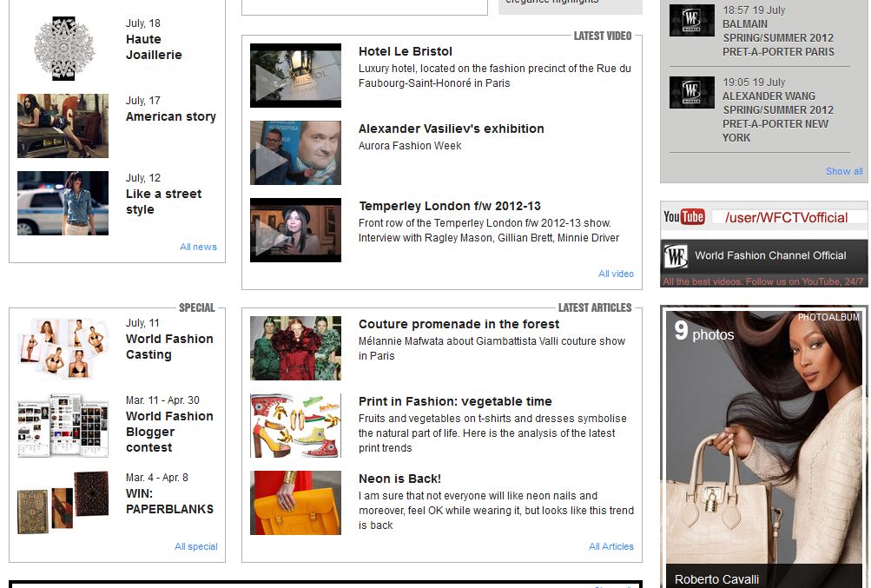Viewport: 871px width, 588px height.
Task: Follow the All video link
Action: (x=616, y=274)
